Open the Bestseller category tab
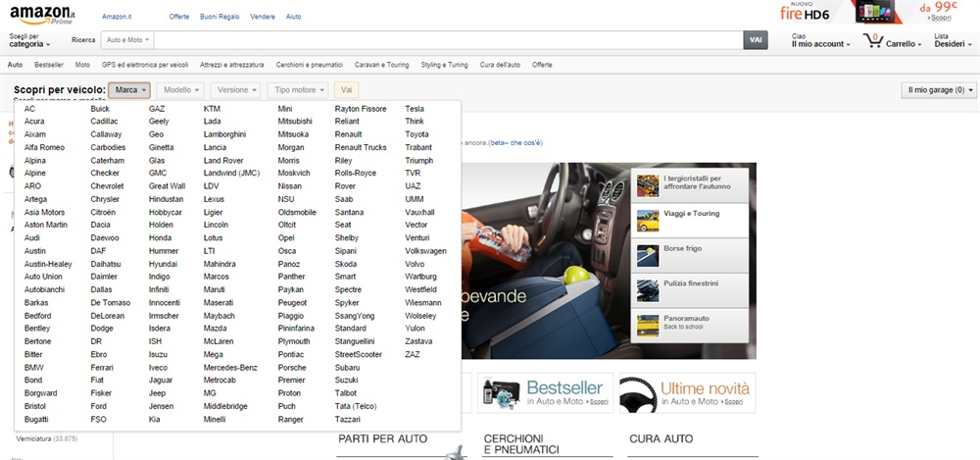The width and height of the screenshot is (980, 460). [x=49, y=65]
